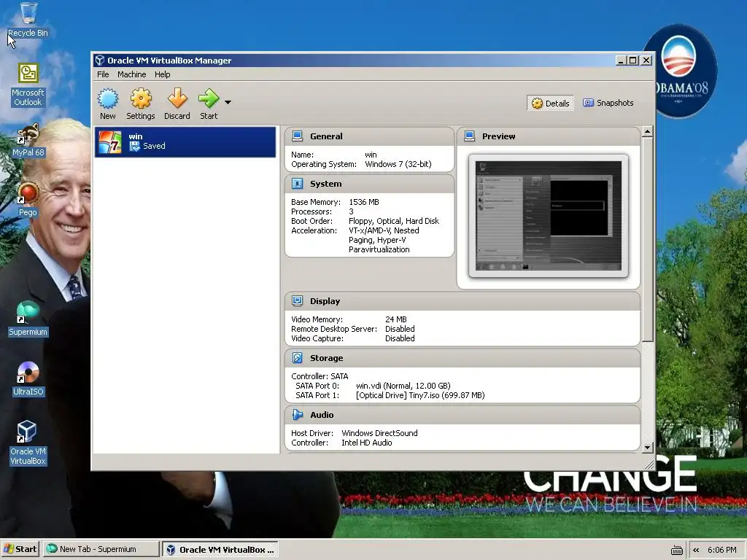The width and height of the screenshot is (747, 560).
Task: Open the Storage section header link
Action: (326, 358)
